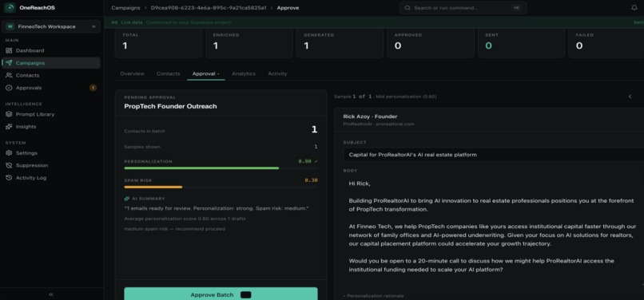The width and height of the screenshot is (644, 300).
Task: Open Approvals in the sidebar
Action: 51,88
